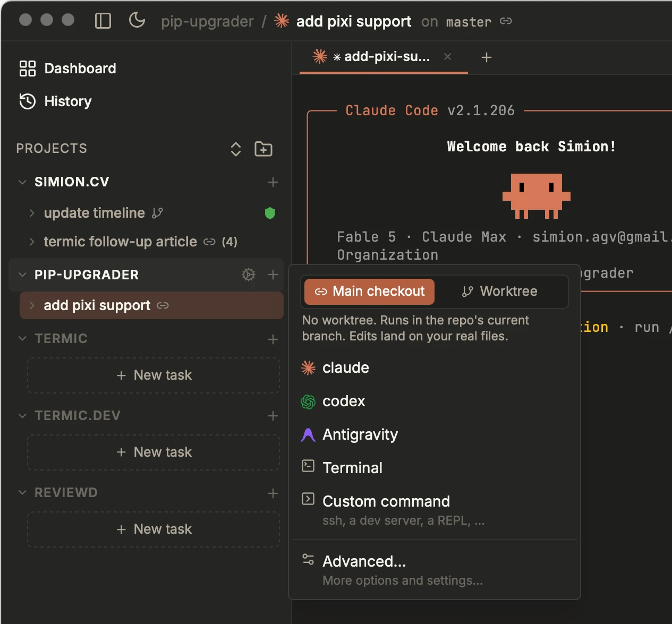Add task via plus beside REVIEWD header

point(273,493)
